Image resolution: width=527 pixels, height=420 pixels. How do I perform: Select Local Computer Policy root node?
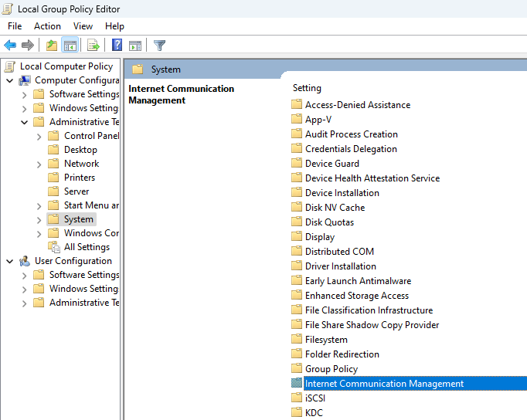click(x=66, y=66)
